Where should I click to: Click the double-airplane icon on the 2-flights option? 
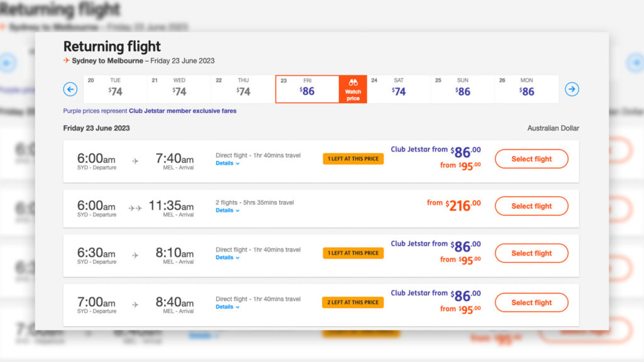[135, 207]
